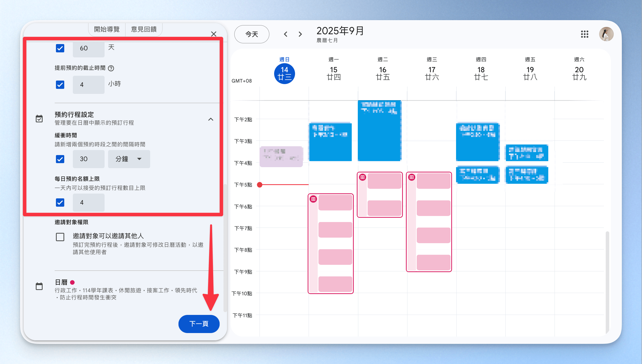The width and height of the screenshot is (642, 364).
Task: Click the 今天 button
Action: pyautogui.click(x=251, y=34)
